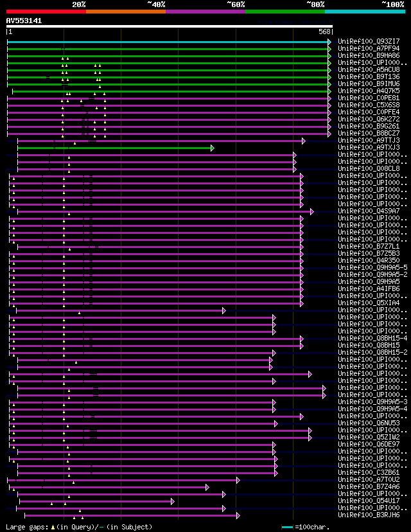This screenshot has height=532, width=411.
Task: Select the UniRef100_Q9H9A5-3 label
Action: (372, 402)
